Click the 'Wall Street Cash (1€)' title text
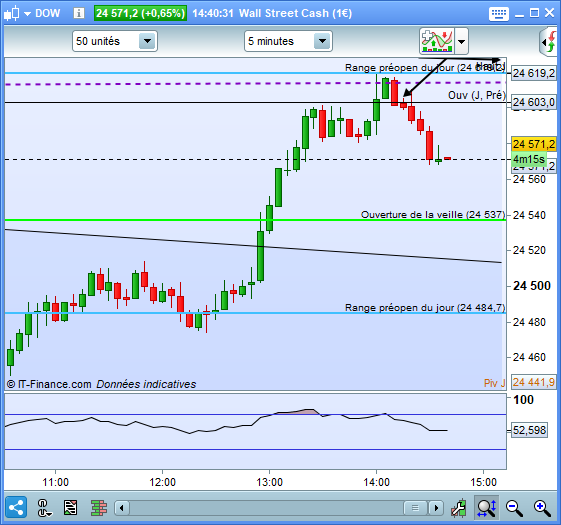Viewport: 561px width, 525px height. tap(296, 13)
